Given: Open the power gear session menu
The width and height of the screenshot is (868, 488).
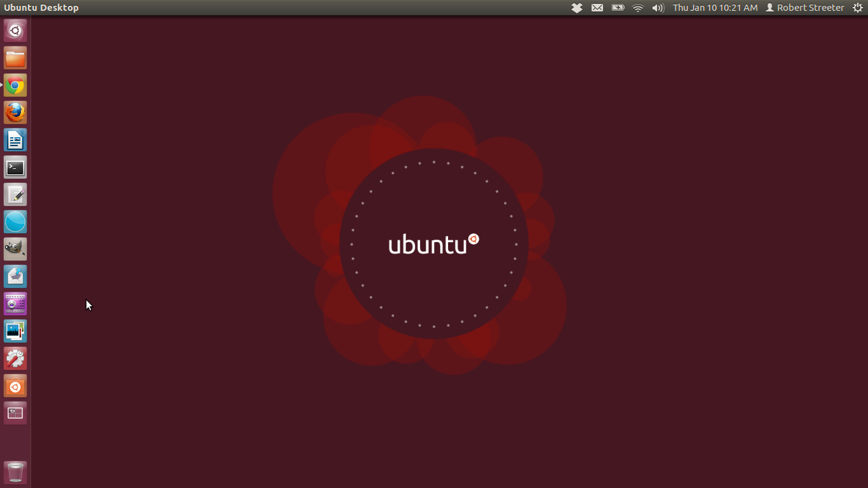Looking at the screenshot, I should click(858, 8).
